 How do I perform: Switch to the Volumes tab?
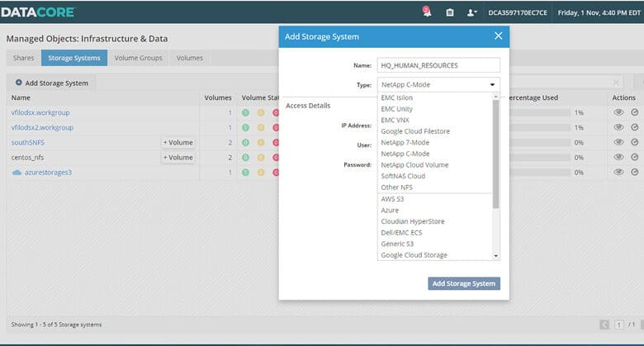click(x=190, y=58)
